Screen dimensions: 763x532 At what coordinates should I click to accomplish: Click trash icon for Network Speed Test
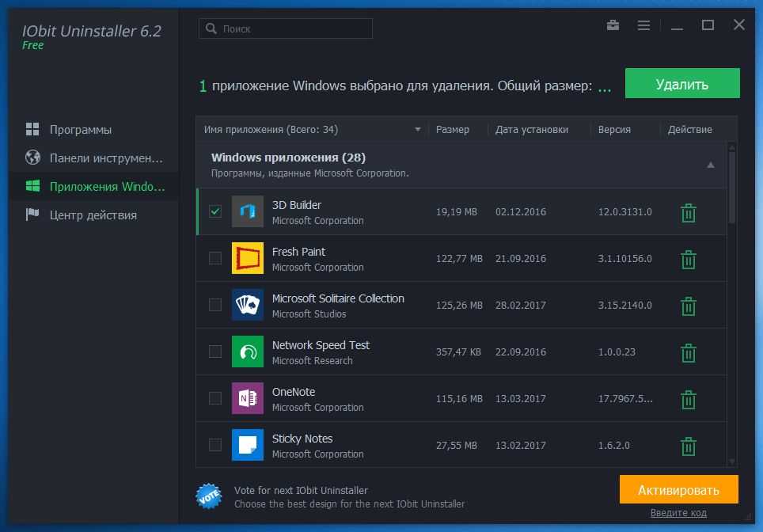pos(689,353)
